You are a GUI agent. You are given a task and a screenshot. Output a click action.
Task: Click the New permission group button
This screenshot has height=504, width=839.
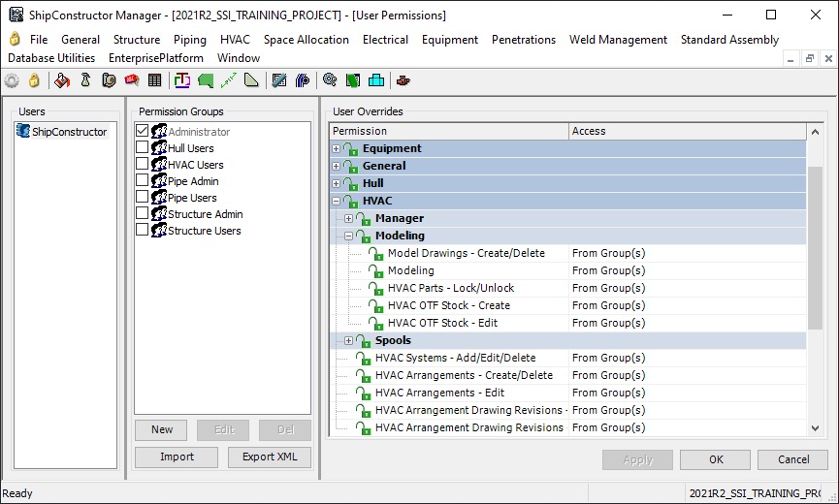[x=161, y=429]
